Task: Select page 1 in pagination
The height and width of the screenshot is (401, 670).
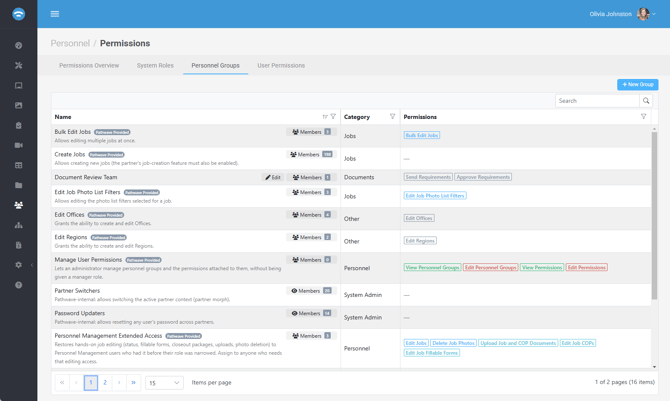Action: 91,383
